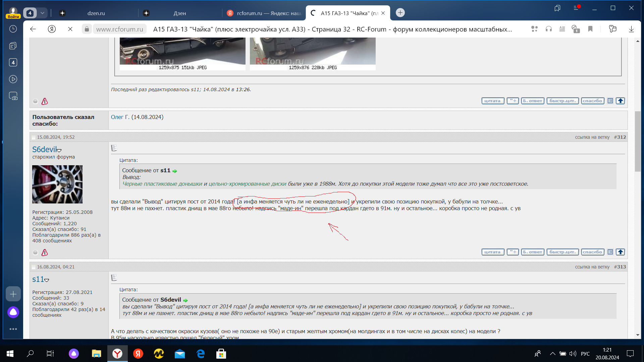Go back to previous page
The width and height of the screenshot is (644, 362).
pos(33,29)
